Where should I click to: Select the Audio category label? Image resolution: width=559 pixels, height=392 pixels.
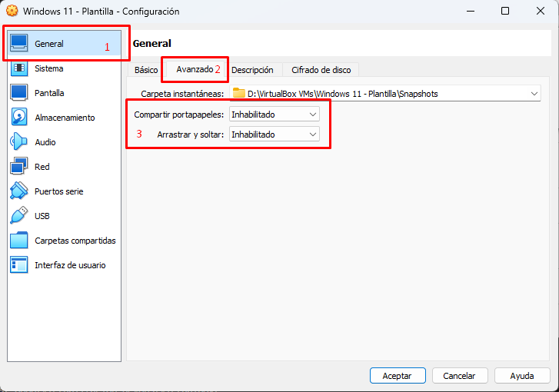point(45,142)
